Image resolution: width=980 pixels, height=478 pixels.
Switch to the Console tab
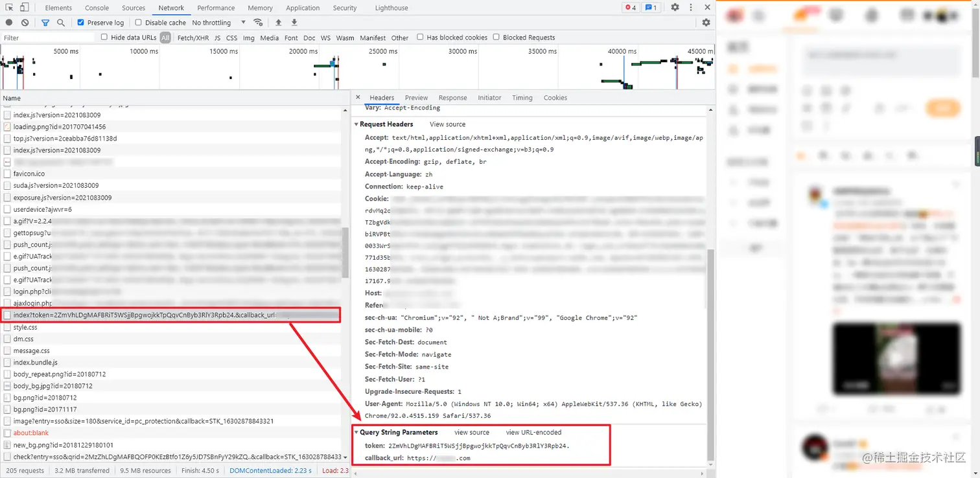click(97, 8)
